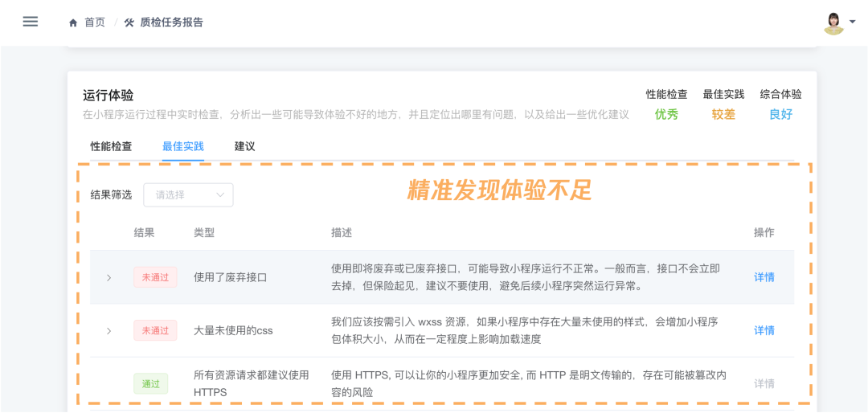This screenshot has height=413, width=868.
Task: Click the tools icon beside 质检任务报告
Action: pos(129,22)
